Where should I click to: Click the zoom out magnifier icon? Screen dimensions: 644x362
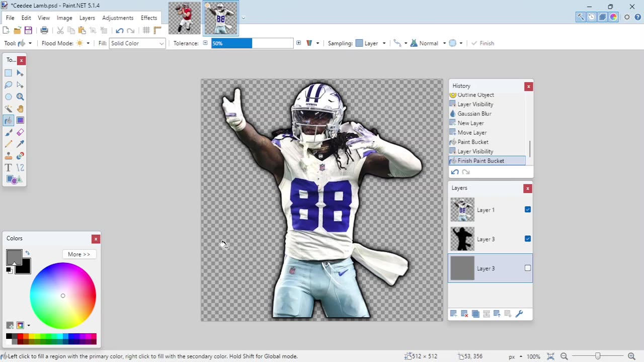pos(564,356)
